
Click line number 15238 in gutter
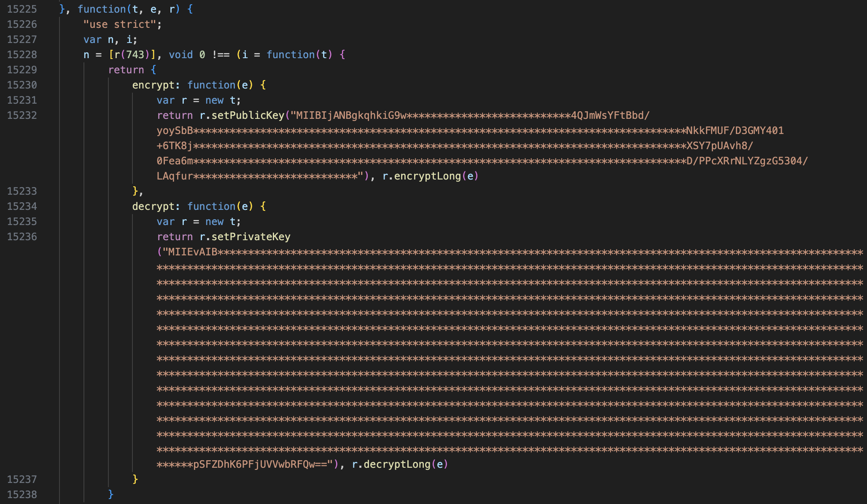(22, 495)
